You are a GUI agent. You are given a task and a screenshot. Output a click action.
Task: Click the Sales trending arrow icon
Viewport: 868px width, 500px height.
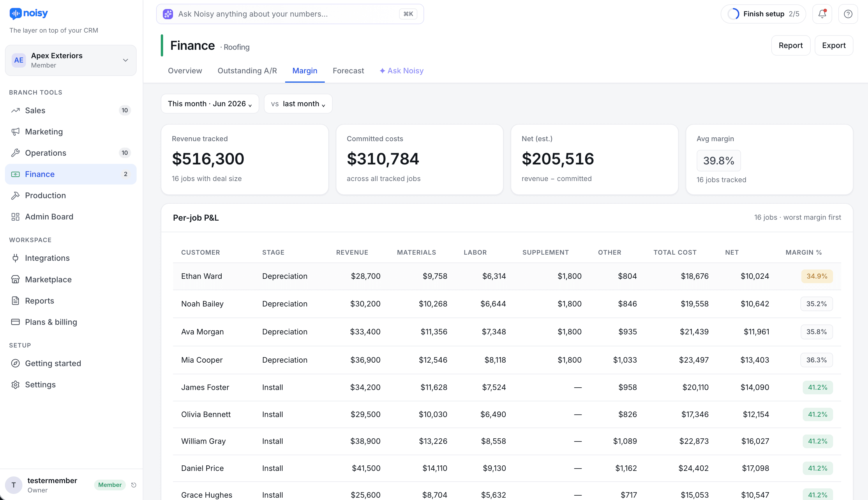pos(15,110)
